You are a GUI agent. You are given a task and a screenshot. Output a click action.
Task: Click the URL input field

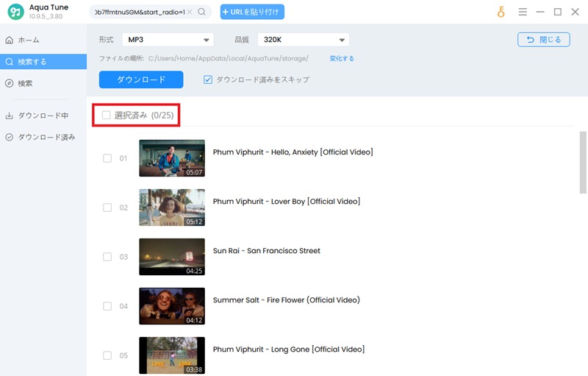point(140,12)
